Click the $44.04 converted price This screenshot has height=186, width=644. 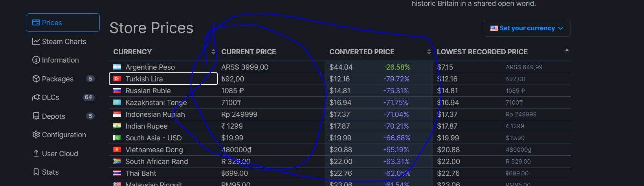click(x=341, y=67)
